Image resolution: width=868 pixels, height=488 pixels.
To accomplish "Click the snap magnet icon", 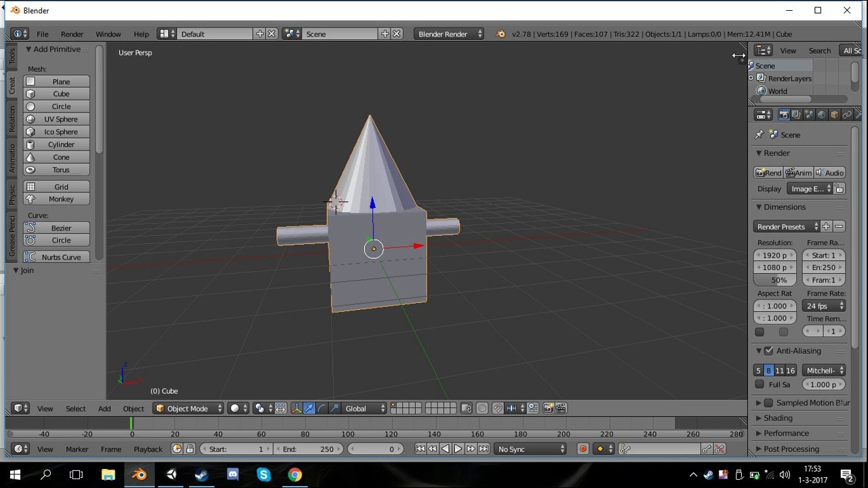I will point(498,409).
